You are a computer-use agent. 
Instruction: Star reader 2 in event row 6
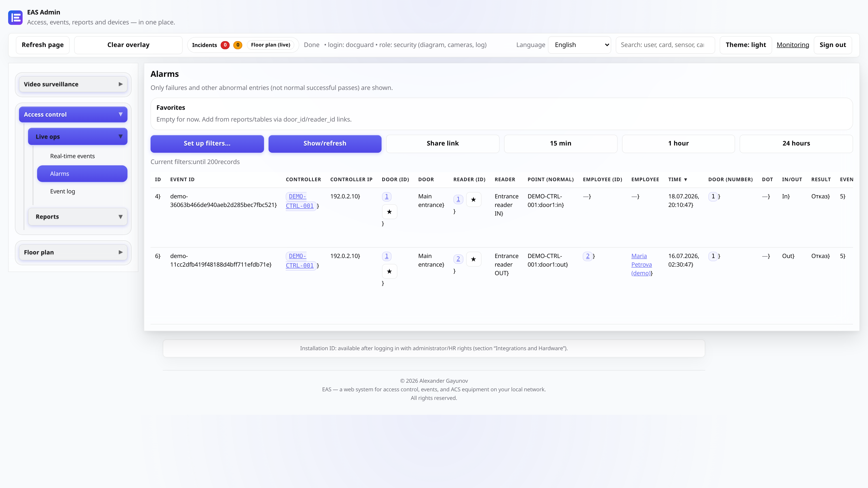[473, 259]
